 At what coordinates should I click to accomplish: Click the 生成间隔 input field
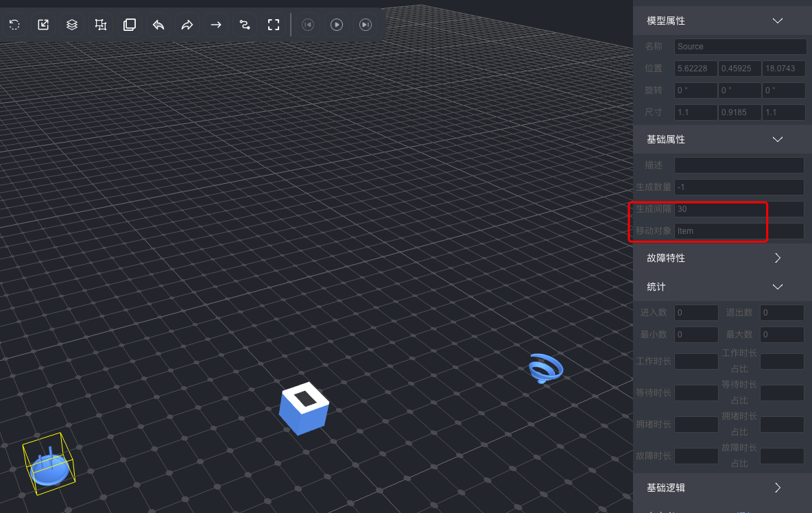click(x=738, y=209)
